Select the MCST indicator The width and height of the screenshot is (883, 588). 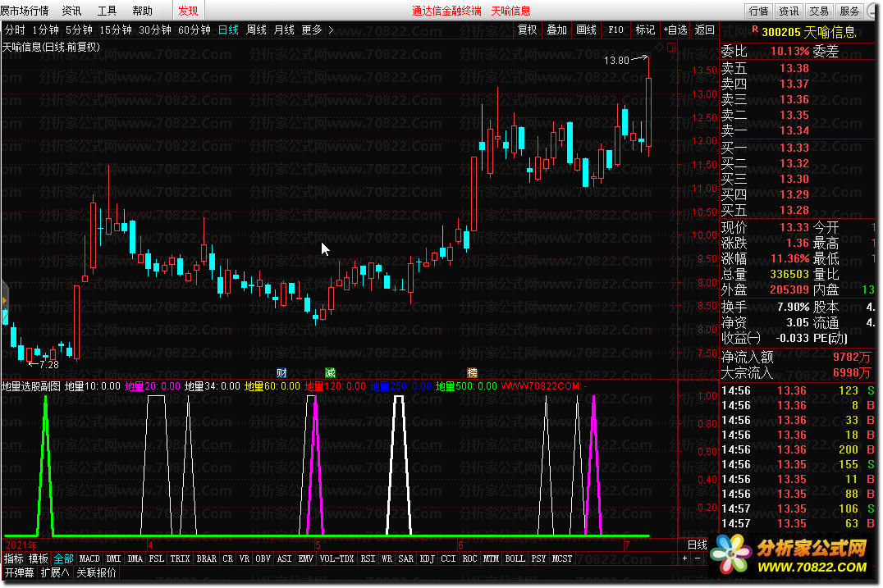point(562,558)
